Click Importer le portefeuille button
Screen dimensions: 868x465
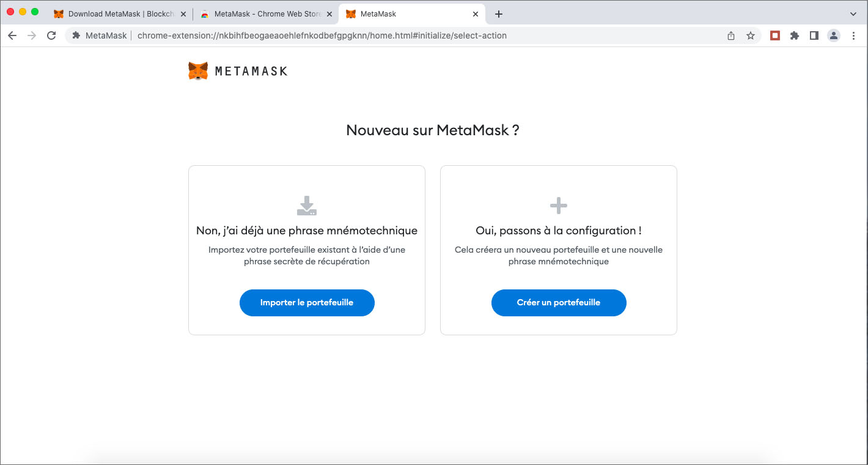[307, 303]
